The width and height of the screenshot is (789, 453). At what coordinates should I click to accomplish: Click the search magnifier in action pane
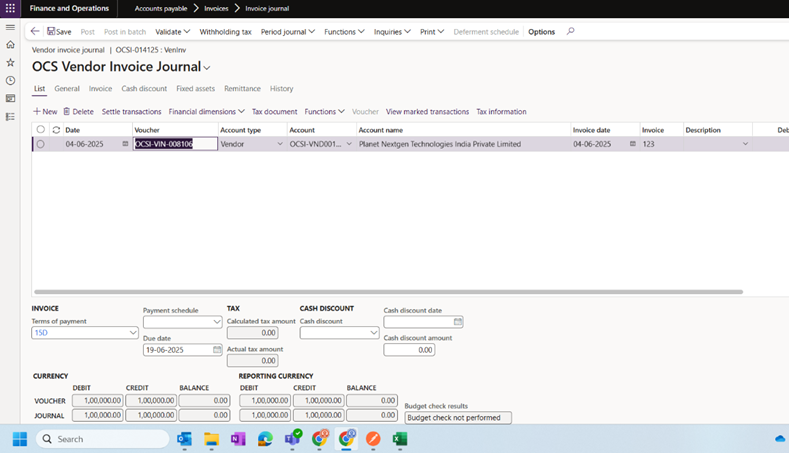(x=571, y=31)
